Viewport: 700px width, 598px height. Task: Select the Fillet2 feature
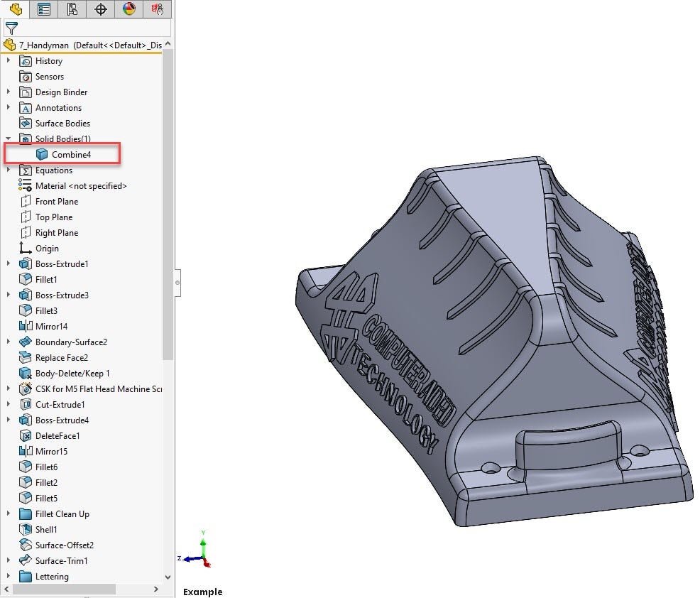[46, 483]
